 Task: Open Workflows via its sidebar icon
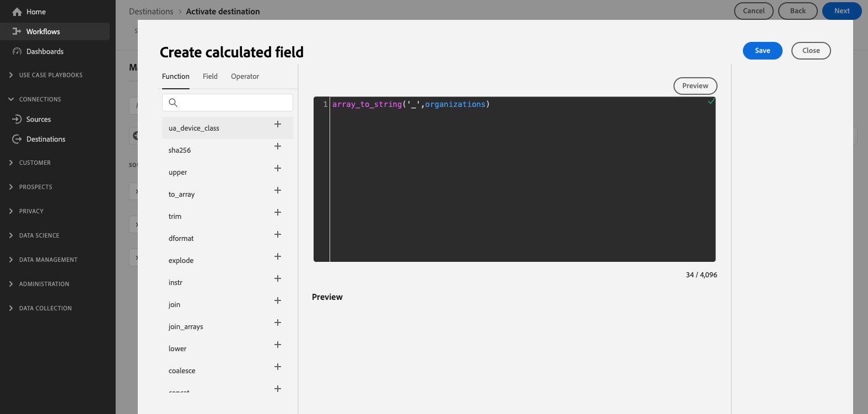[17, 31]
